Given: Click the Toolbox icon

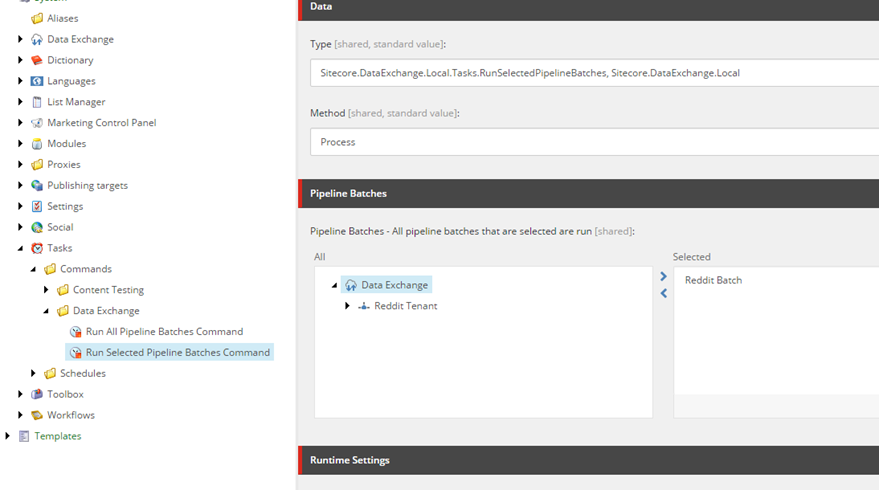Looking at the screenshot, I should 37,394.
